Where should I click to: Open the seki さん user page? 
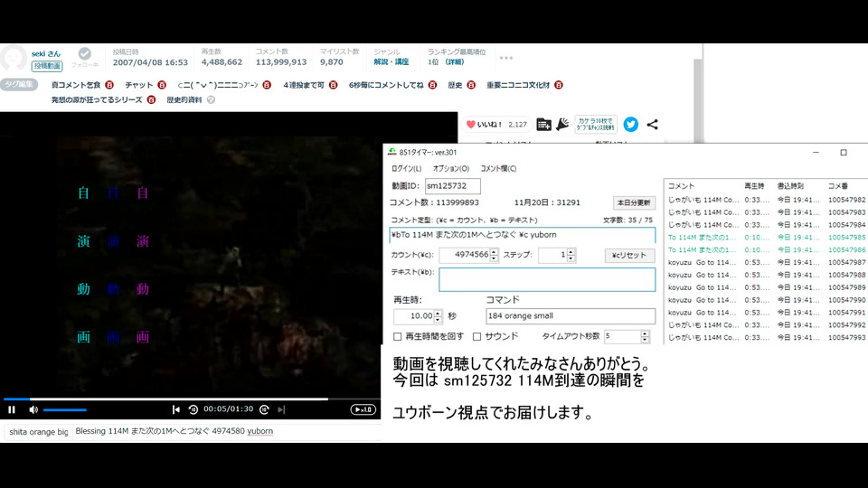tap(46, 53)
